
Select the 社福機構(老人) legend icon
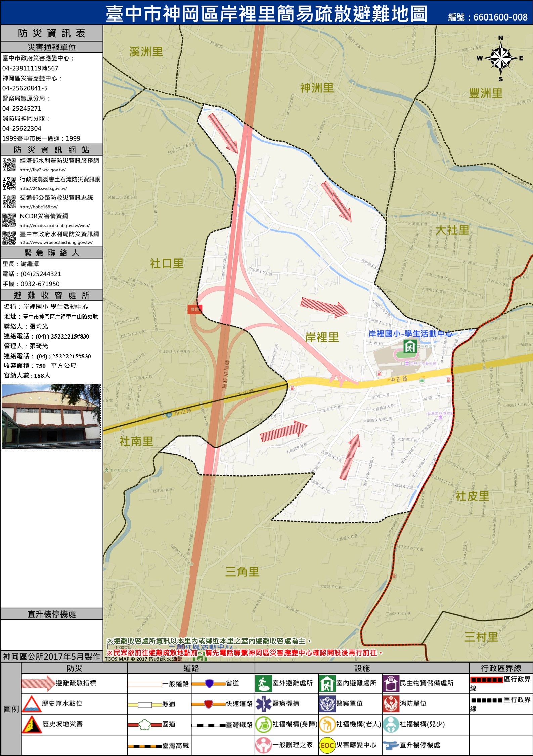tap(327, 724)
